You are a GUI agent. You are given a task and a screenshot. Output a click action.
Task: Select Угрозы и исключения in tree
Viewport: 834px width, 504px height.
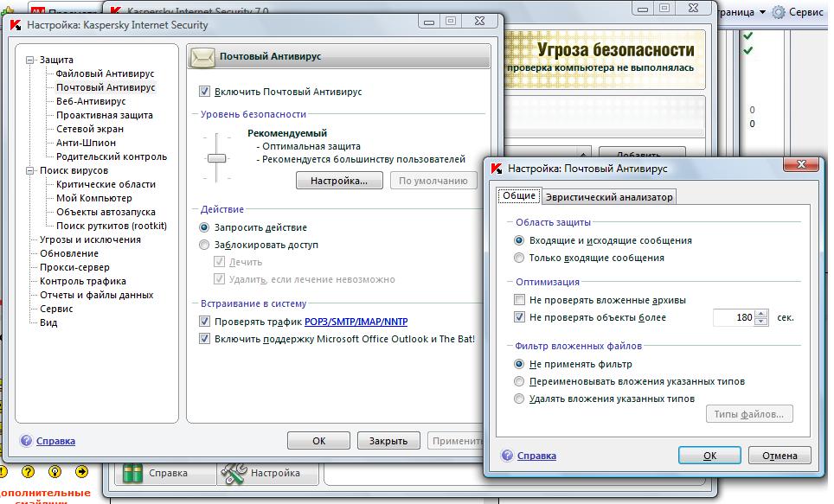91,239
